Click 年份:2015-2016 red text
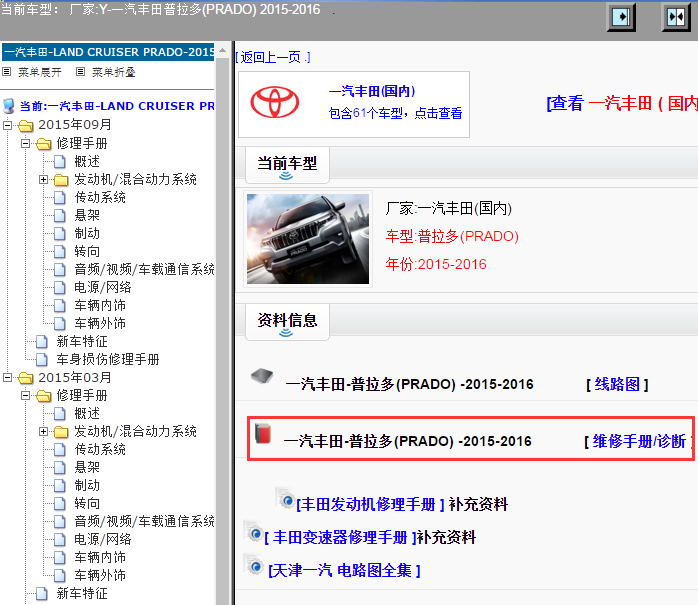The height and width of the screenshot is (605, 698). (x=436, y=264)
